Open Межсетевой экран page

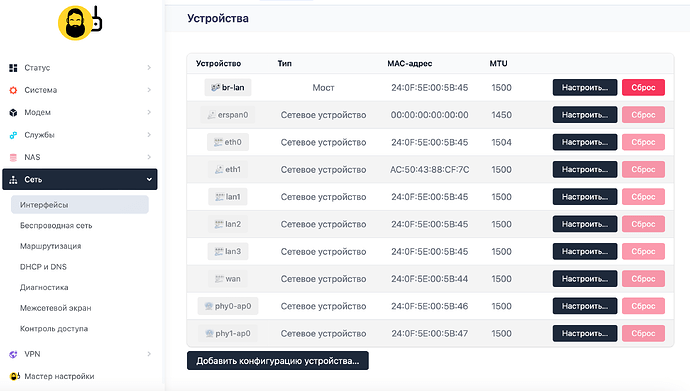55,308
